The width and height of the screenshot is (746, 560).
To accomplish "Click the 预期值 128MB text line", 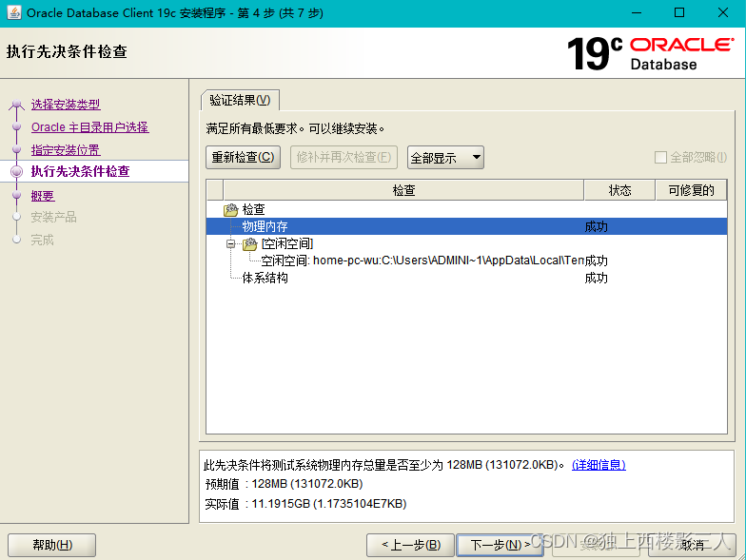I will click(x=284, y=484).
